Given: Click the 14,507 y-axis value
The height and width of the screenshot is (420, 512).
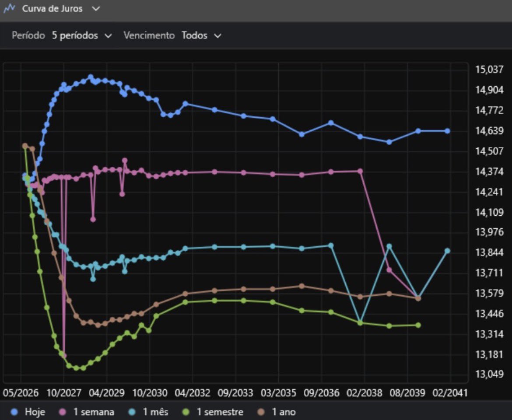Looking at the screenshot, I should click(x=490, y=151).
